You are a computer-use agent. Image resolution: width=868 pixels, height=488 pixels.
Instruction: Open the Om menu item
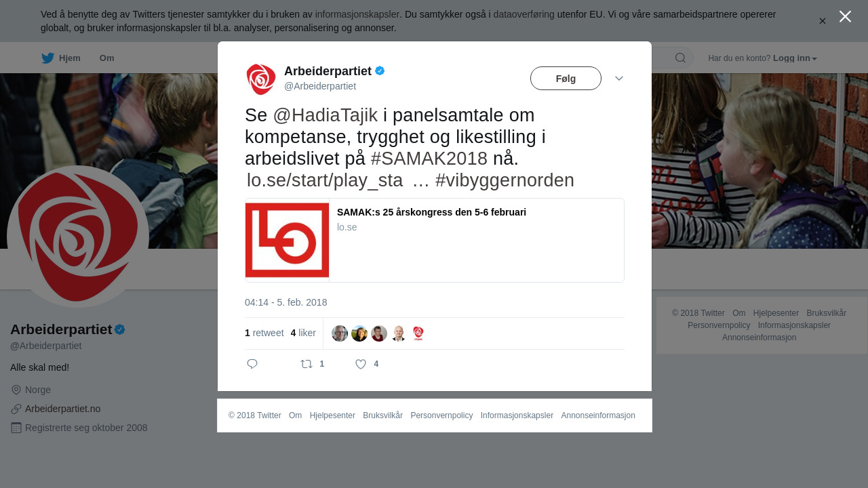(106, 58)
